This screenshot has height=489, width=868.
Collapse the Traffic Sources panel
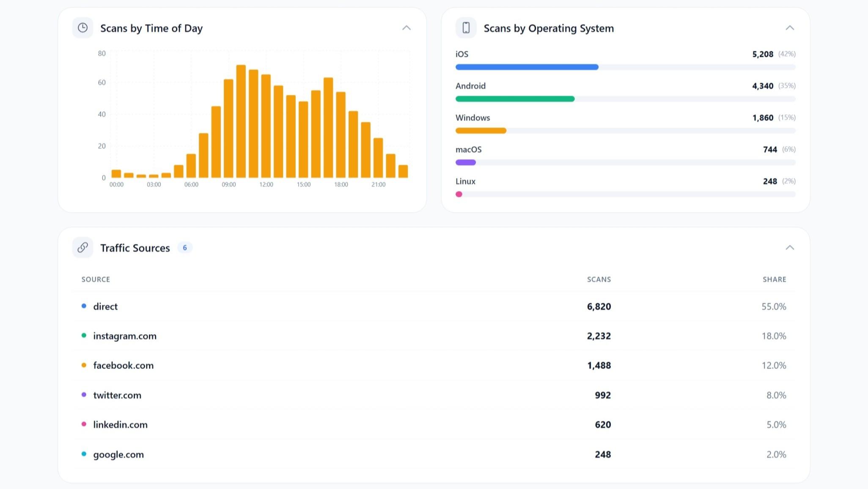(790, 247)
